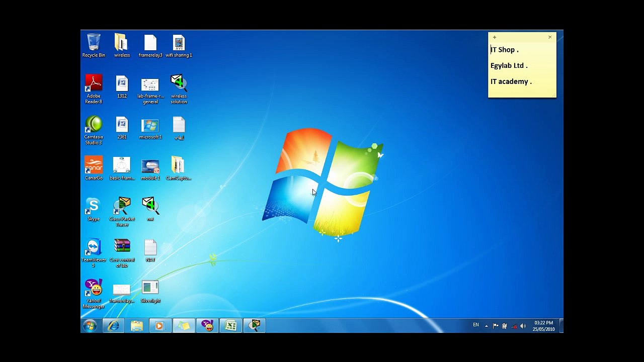
Task: Click the power tray icon
Action: 505,326
